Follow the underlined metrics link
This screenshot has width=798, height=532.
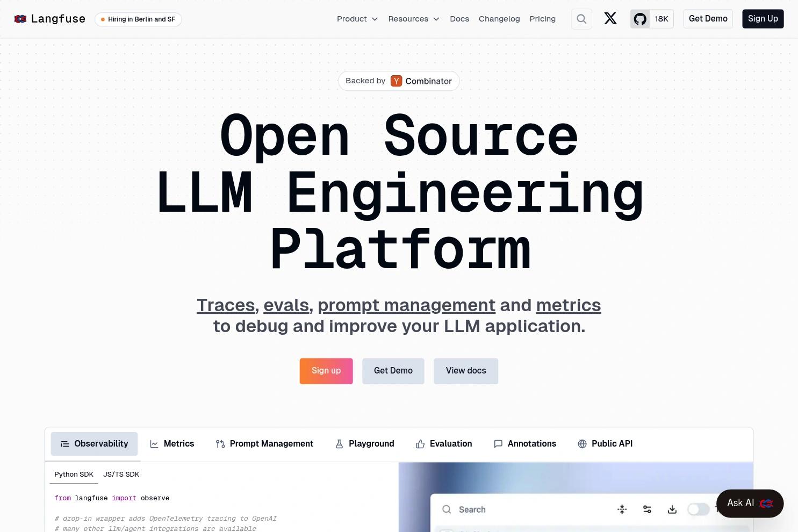569,305
